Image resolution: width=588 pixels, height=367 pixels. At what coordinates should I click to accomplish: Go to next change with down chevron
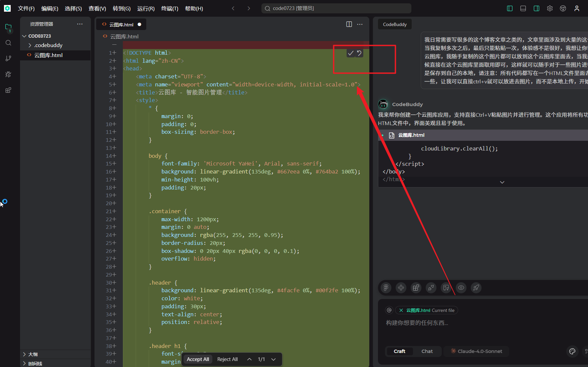(x=273, y=359)
